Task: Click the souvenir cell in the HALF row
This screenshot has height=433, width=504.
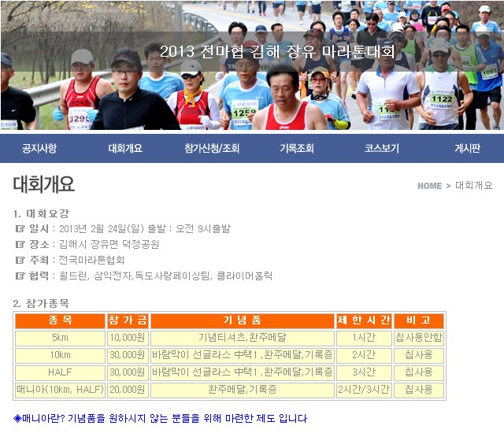Action: (x=243, y=372)
